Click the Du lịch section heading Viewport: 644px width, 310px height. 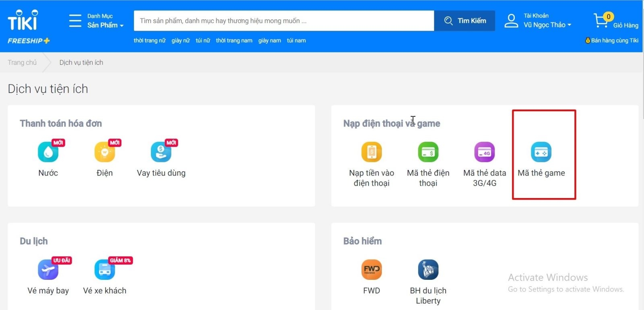pyautogui.click(x=34, y=241)
